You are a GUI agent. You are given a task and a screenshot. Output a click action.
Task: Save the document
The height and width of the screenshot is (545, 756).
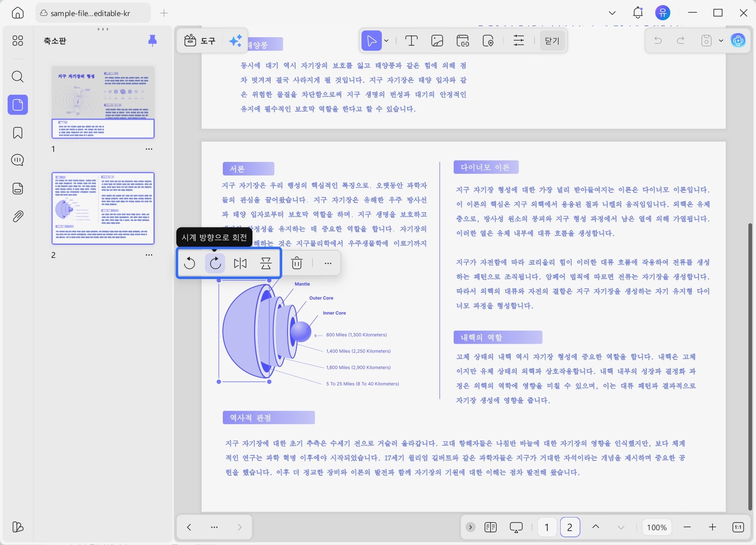[x=707, y=41]
